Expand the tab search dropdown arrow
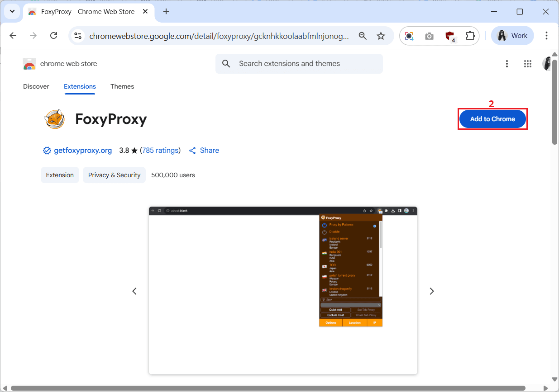This screenshot has width=559, height=392. tap(12, 12)
